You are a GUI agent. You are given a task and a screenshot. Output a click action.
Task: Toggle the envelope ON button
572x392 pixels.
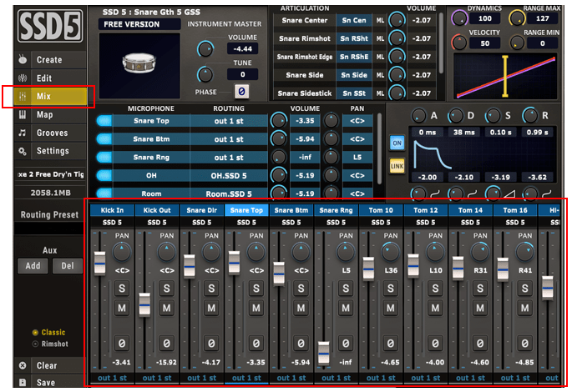click(397, 143)
